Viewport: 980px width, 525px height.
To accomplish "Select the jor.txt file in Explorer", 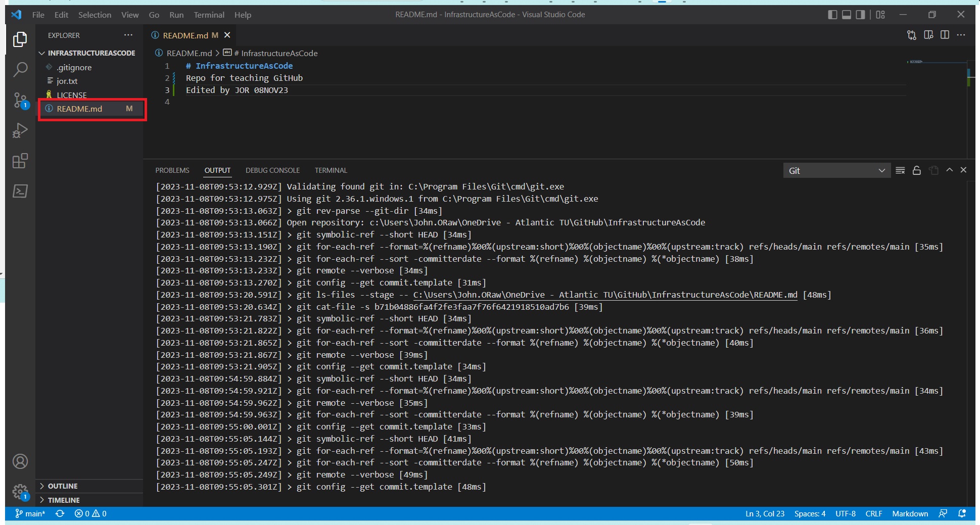I will click(x=67, y=81).
